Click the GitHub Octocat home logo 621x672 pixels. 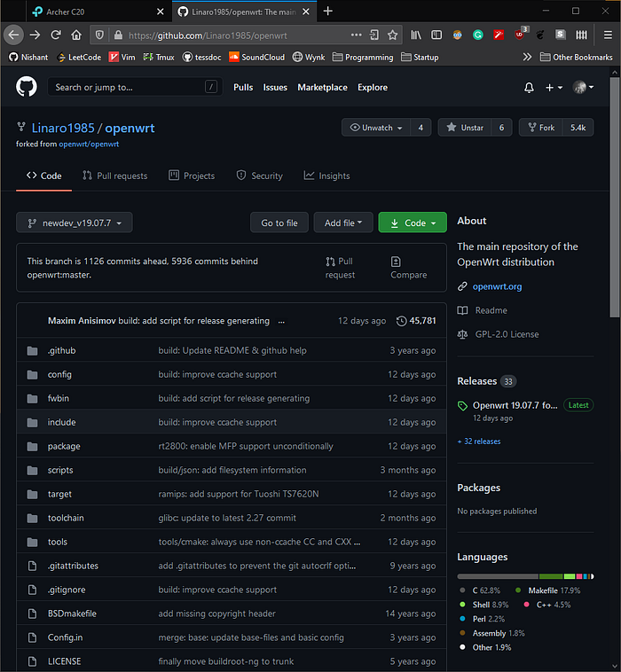coord(27,87)
